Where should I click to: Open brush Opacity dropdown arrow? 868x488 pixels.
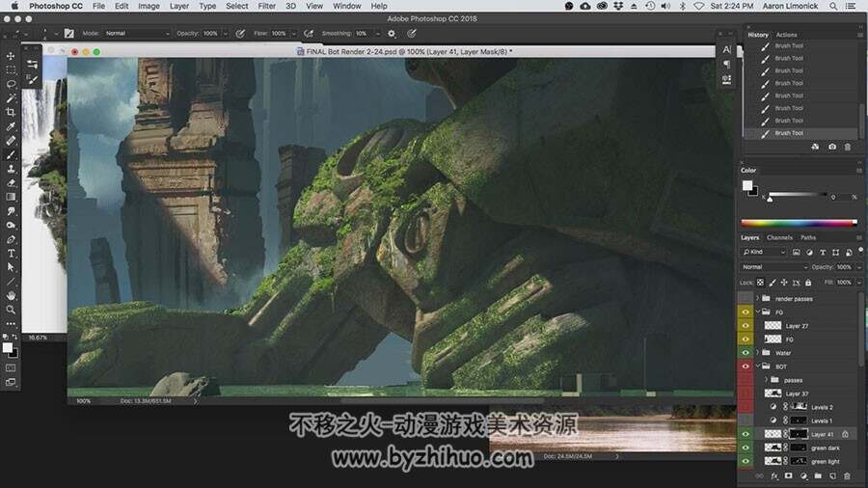coord(226,34)
